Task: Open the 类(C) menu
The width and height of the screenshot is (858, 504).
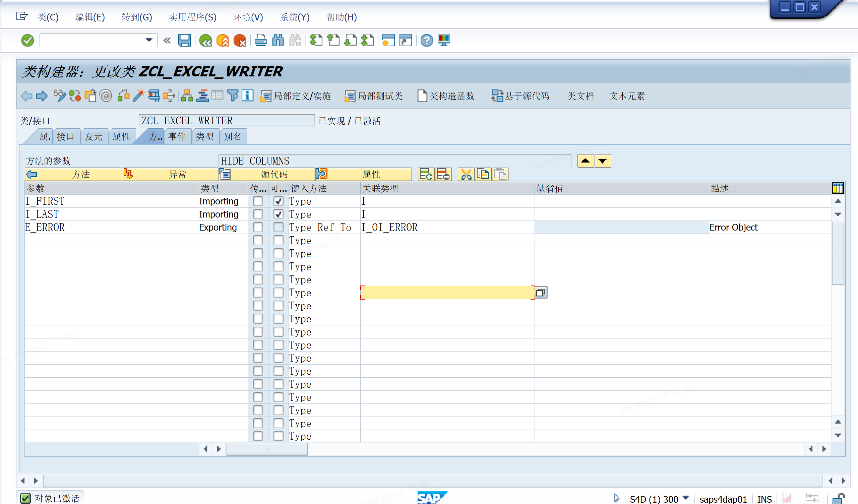Action: [x=48, y=17]
